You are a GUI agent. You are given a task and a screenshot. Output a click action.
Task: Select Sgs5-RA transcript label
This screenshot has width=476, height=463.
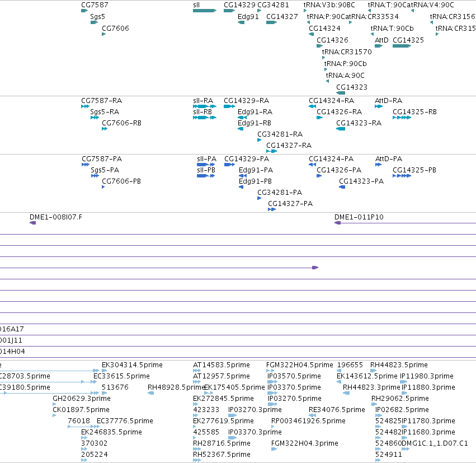tap(105, 112)
